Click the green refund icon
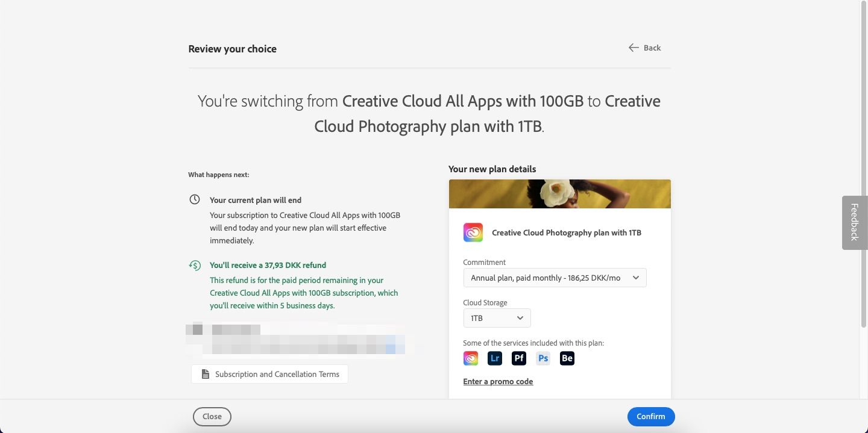Viewport: 868px width, 433px height. coord(195,265)
